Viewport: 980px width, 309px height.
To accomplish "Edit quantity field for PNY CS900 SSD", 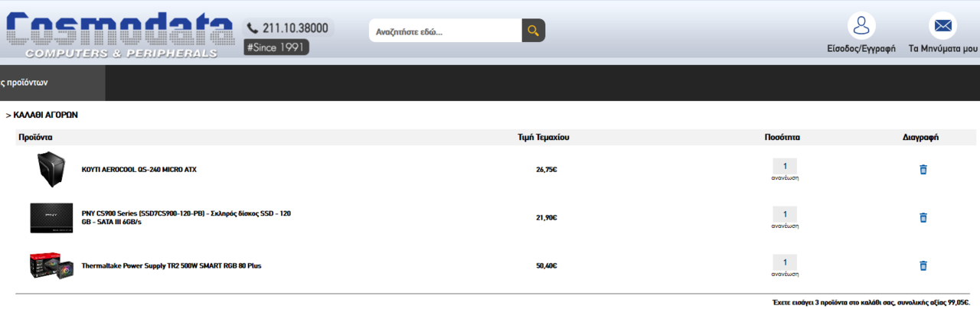I will click(784, 214).
